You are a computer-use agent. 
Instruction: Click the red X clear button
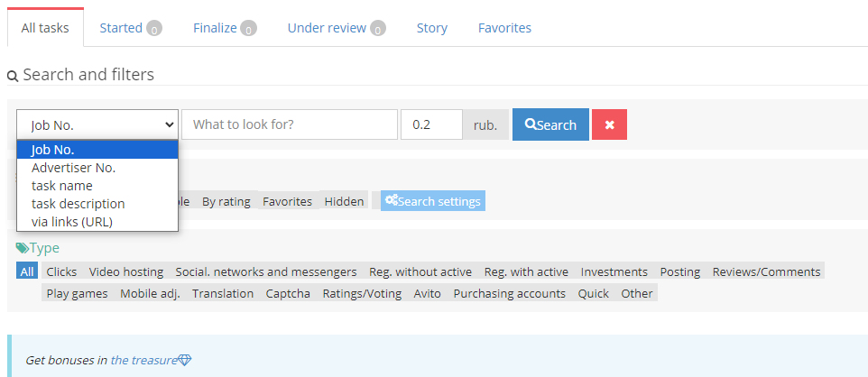(x=609, y=124)
